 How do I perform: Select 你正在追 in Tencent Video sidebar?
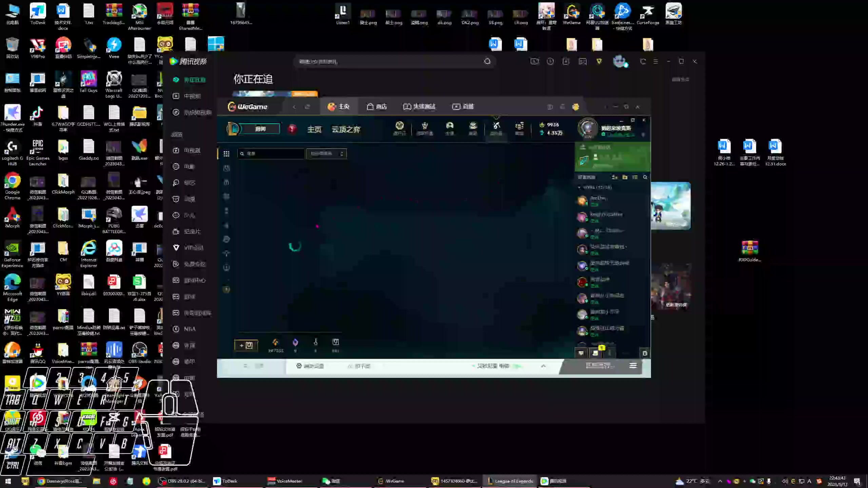190,80
